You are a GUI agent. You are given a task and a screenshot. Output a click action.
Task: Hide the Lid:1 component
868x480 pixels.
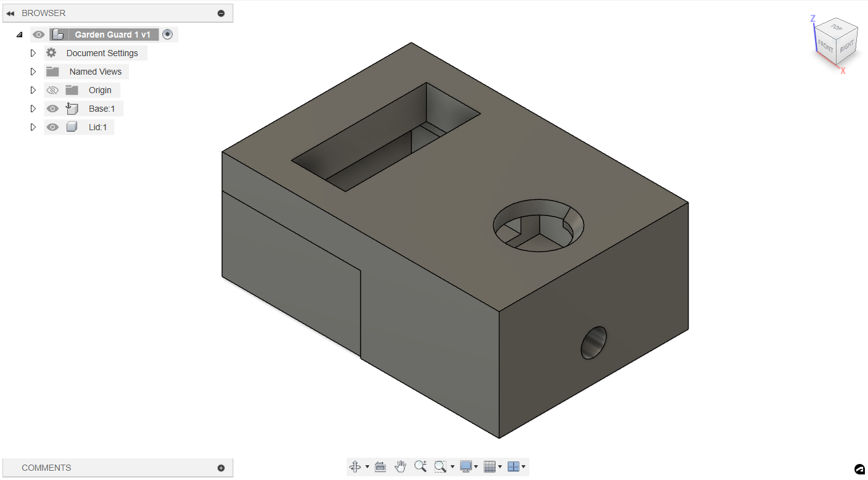point(53,127)
